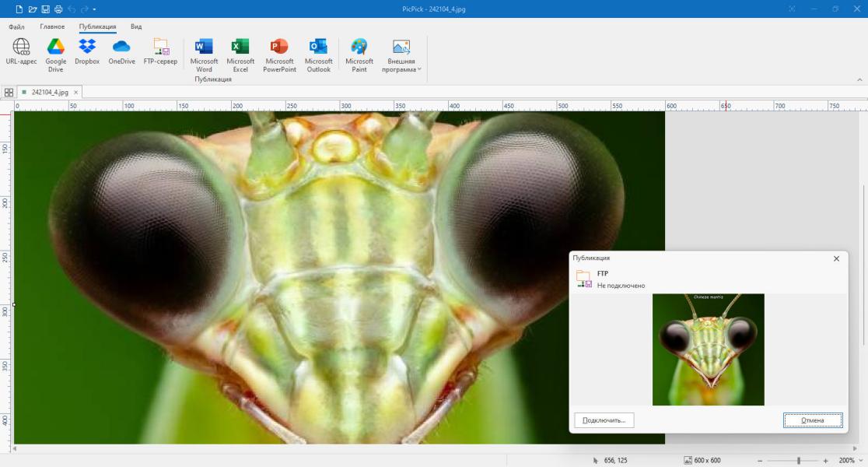
Task: Click the Подключить... button
Action: tap(604, 420)
